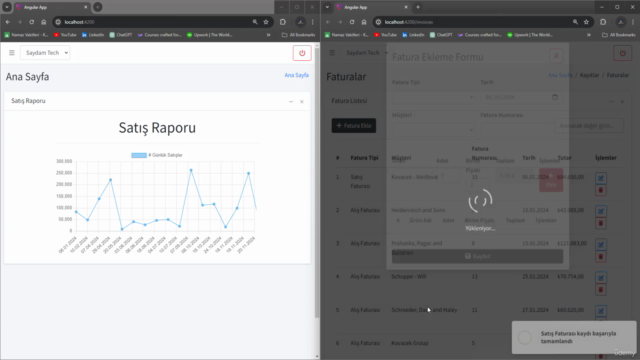This screenshot has width=640, height=360.
Task: Toggle the Günlük Satışlar chart legend swatch
Action: pos(139,155)
